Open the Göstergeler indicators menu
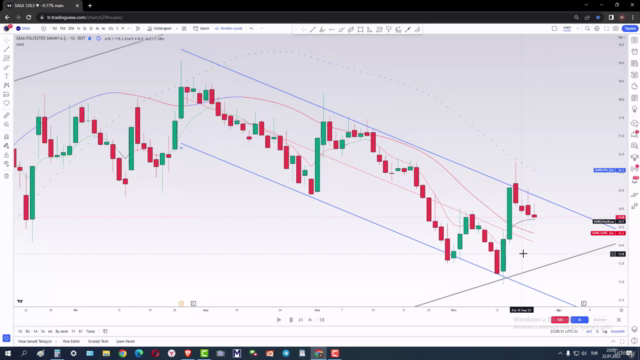 pyautogui.click(x=160, y=29)
